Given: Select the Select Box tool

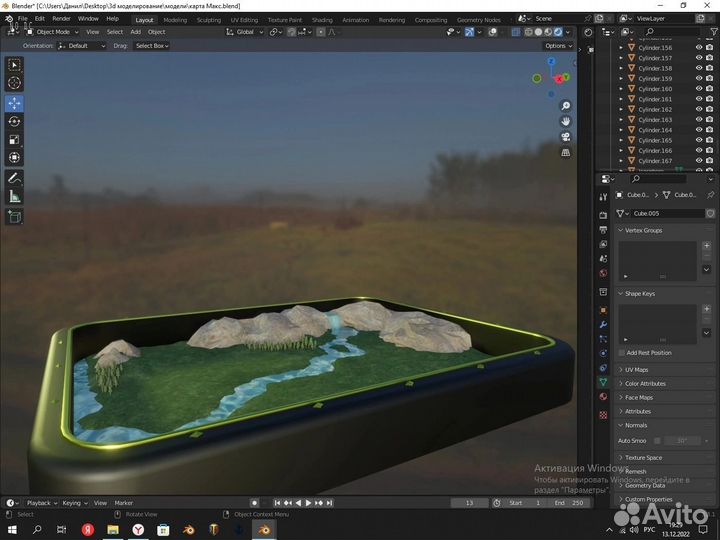Looking at the screenshot, I should click(x=14, y=65).
